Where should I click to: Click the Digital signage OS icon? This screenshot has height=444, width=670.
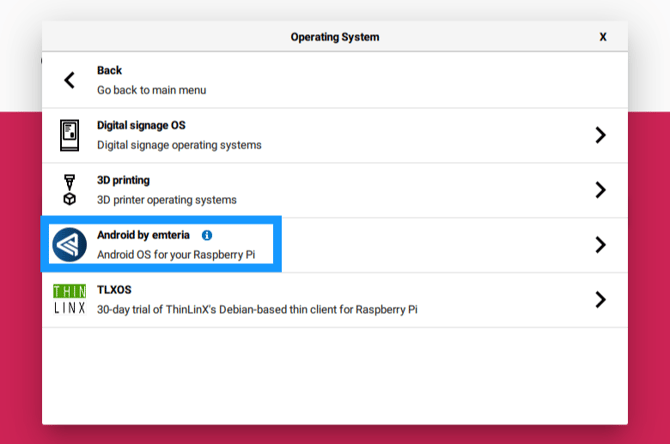pyautogui.click(x=69, y=135)
